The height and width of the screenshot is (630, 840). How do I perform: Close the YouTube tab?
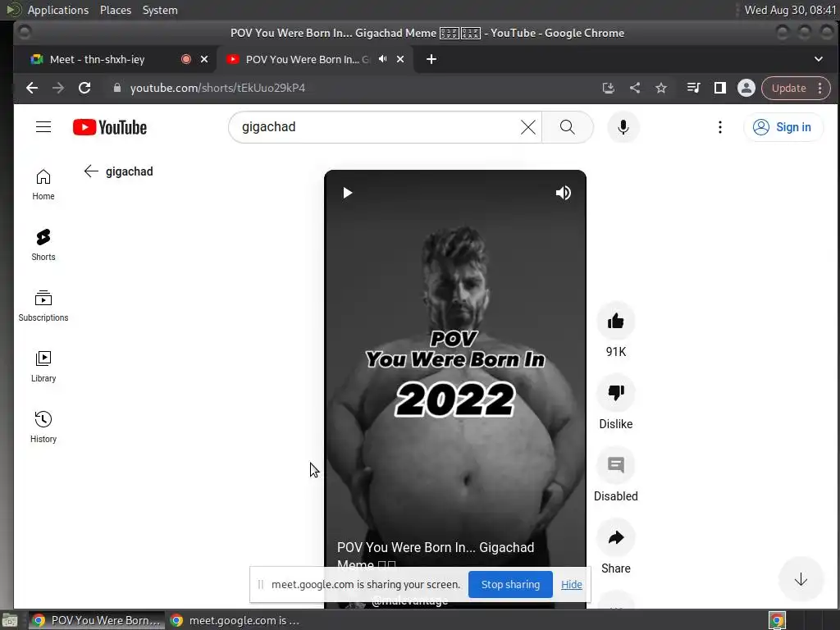[400, 59]
